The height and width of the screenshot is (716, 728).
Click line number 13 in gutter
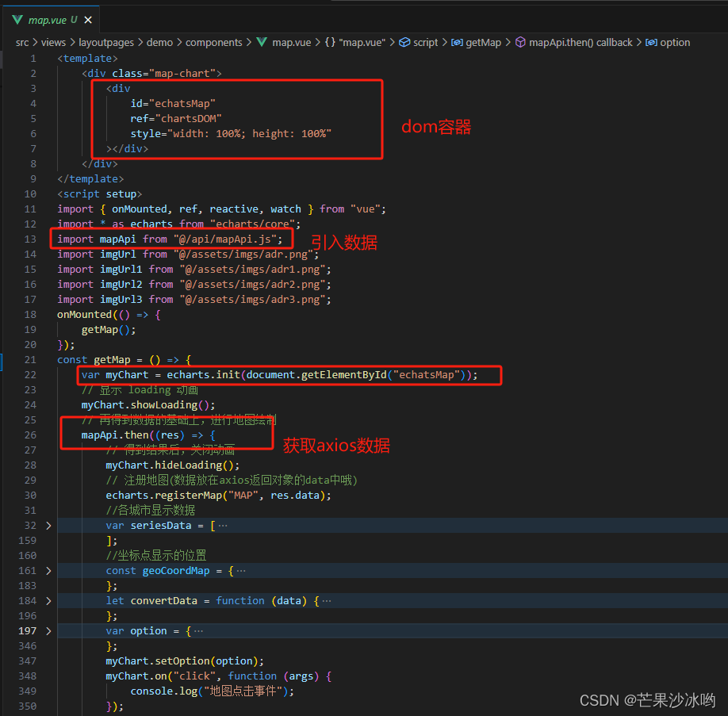(x=30, y=239)
